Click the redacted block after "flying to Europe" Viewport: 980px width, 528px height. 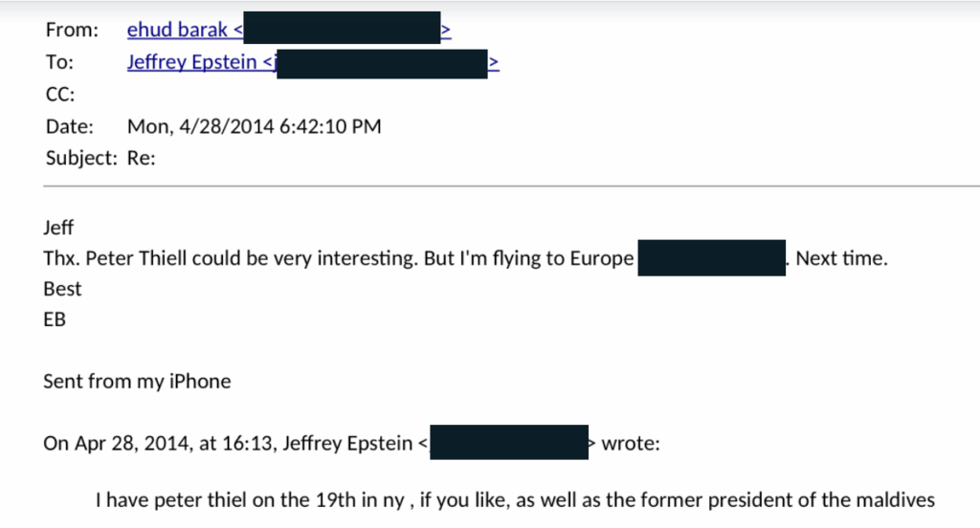click(x=711, y=257)
